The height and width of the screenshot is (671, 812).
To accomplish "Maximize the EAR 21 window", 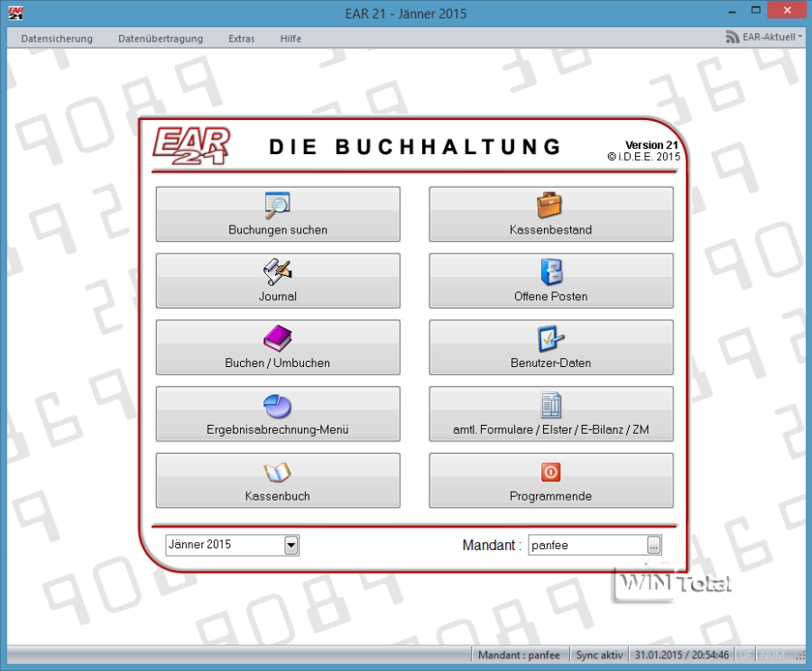I will click(x=756, y=10).
